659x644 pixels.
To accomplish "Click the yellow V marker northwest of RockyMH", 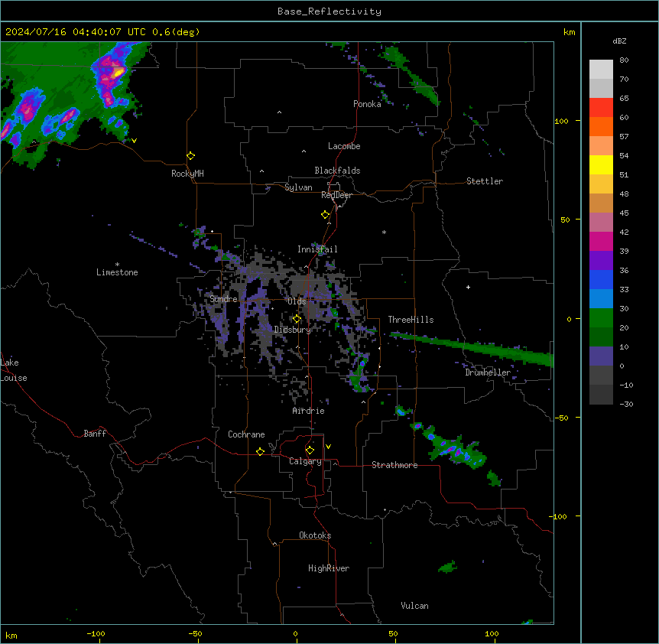I will (134, 141).
